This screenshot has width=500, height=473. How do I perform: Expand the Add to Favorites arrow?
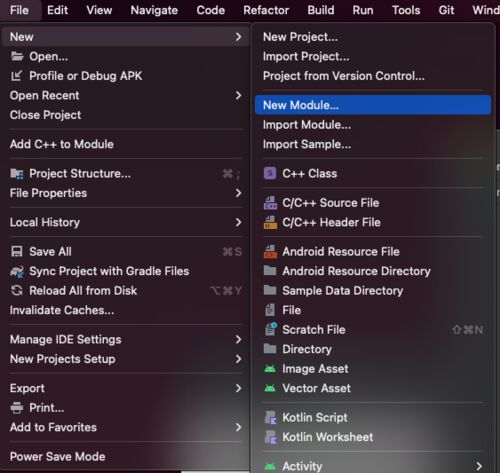(238, 427)
